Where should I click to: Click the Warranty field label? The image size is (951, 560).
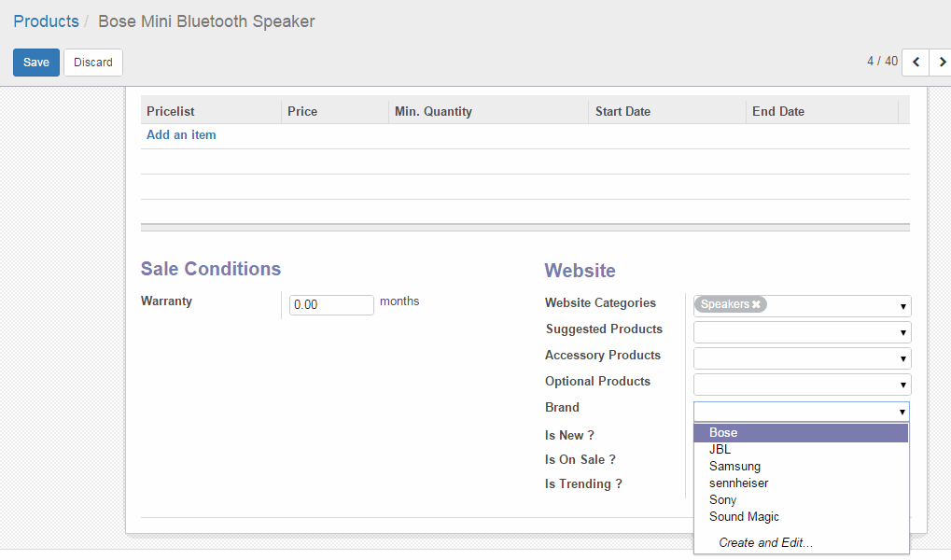tap(166, 301)
